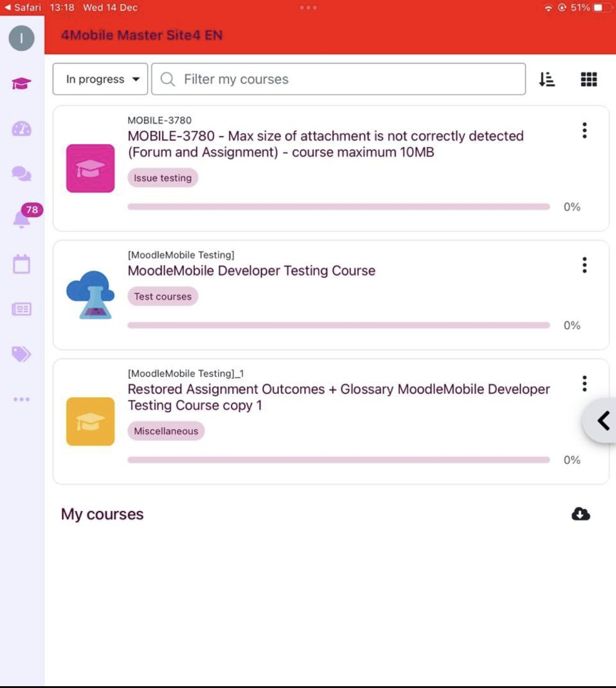Switch to grid view icon
The height and width of the screenshot is (688, 616).
point(589,79)
